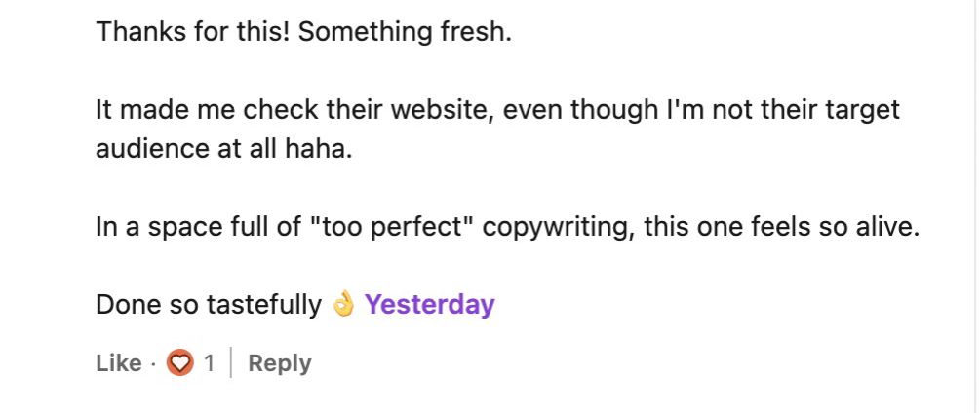Click the purple Yesterday timestamp
The width and height of the screenshot is (980, 413).
tap(429, 305)
